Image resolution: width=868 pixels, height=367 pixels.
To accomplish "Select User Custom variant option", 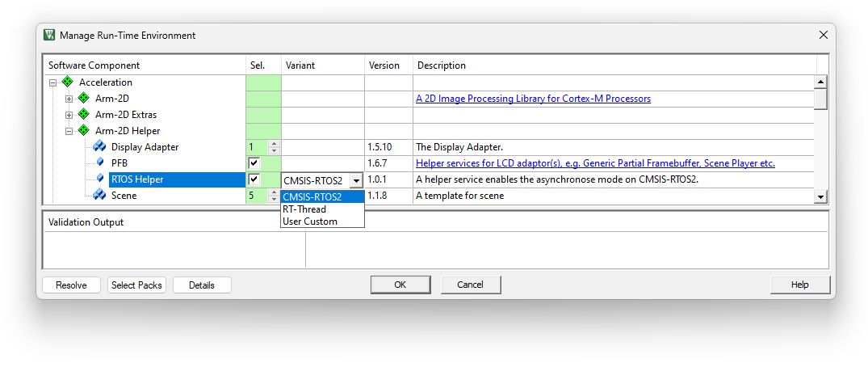I will pos(310,221).
